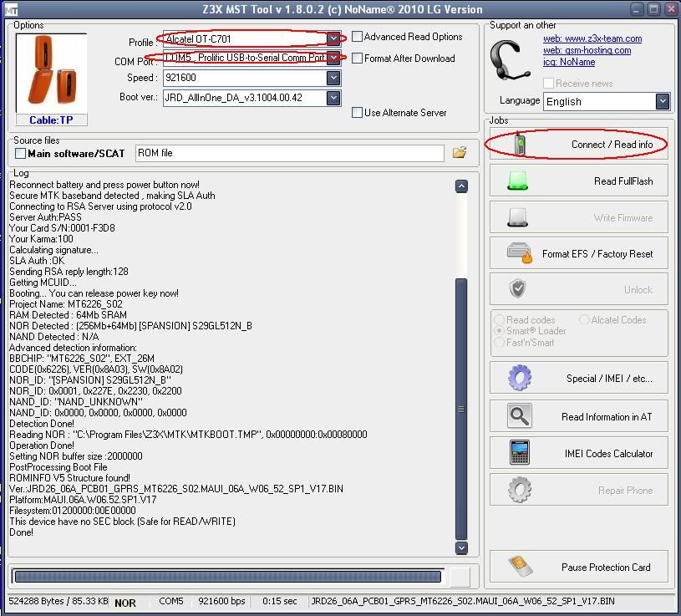This screenshot has width=681, height=616.
Task: Enable Advanced Read Options checkbox
Action: tap(358, 37)
